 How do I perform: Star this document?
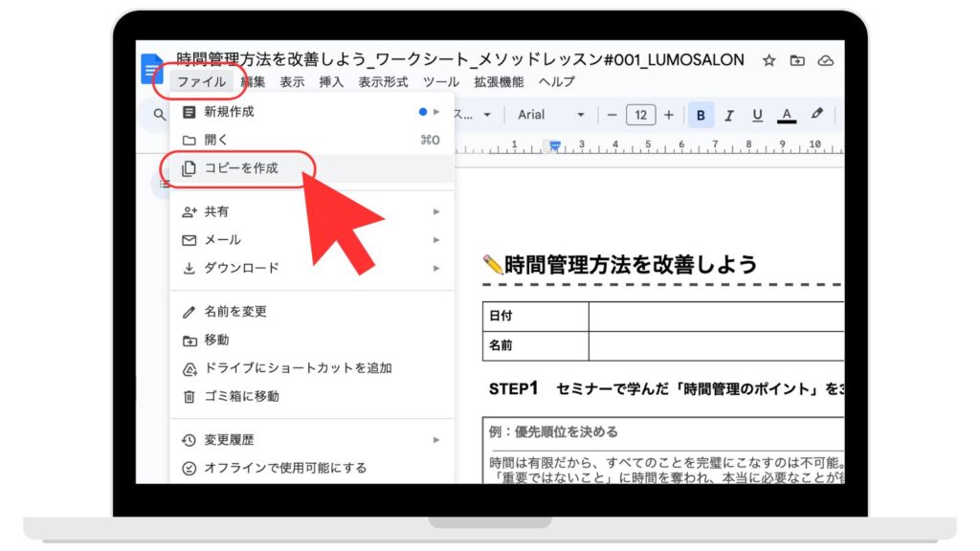(x=768, y=60)
